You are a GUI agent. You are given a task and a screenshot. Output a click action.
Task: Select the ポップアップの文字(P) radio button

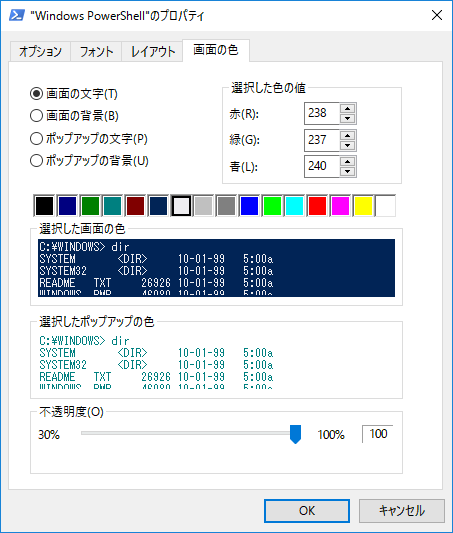pyautogui.click(x=89, y=139)
